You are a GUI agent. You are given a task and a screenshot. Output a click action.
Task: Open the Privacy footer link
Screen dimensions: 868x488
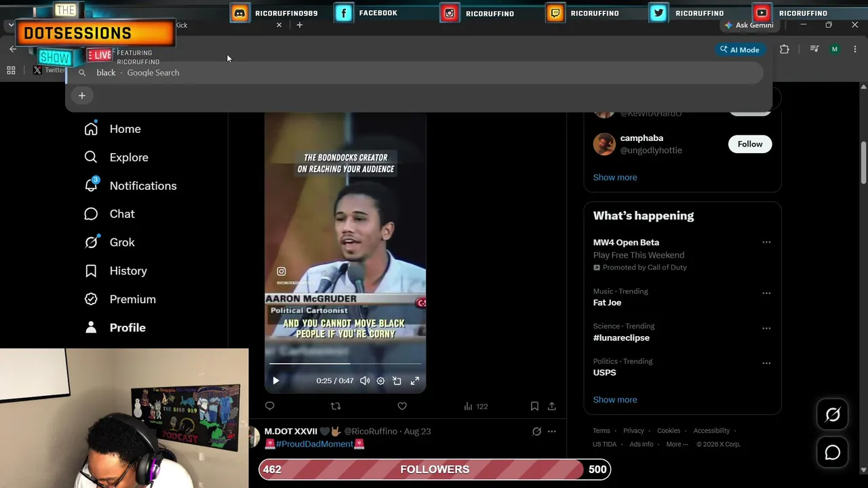tap(633, 431)
